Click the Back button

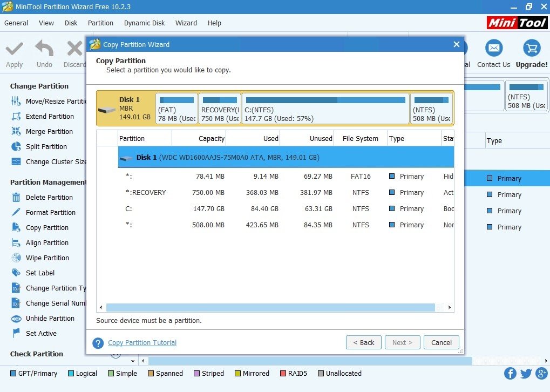[363, 342]
